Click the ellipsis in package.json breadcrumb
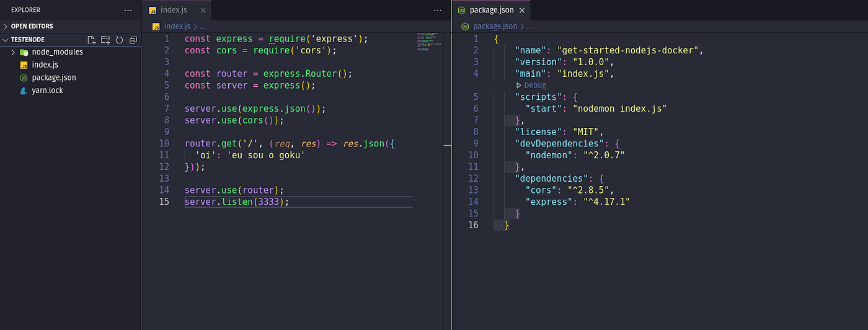Screen dimensions: 868x330 pyautogui.click(x=529, y=27)
